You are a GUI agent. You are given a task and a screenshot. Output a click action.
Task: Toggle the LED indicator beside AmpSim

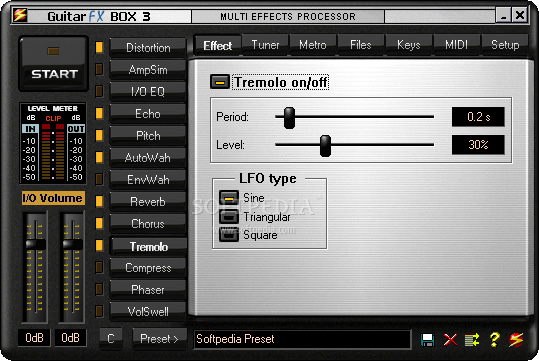[99, 69]
